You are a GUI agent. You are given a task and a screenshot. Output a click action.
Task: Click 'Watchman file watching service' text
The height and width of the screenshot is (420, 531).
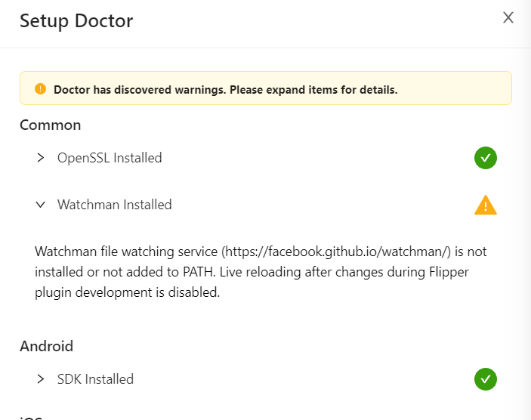pos(125,251)
